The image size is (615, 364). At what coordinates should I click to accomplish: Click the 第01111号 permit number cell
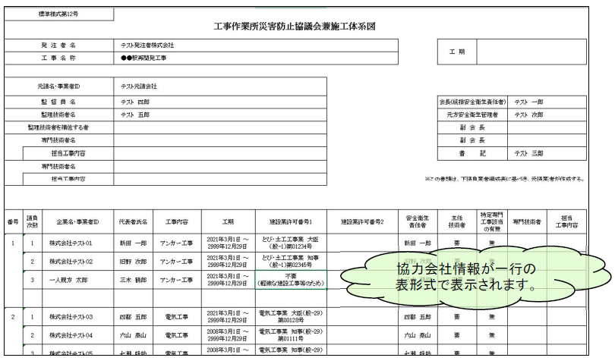[x=291, y=335]
